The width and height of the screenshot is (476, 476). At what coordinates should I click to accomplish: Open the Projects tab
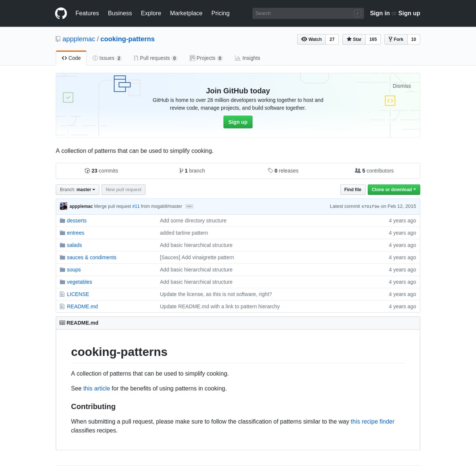(x=206, y=58)
